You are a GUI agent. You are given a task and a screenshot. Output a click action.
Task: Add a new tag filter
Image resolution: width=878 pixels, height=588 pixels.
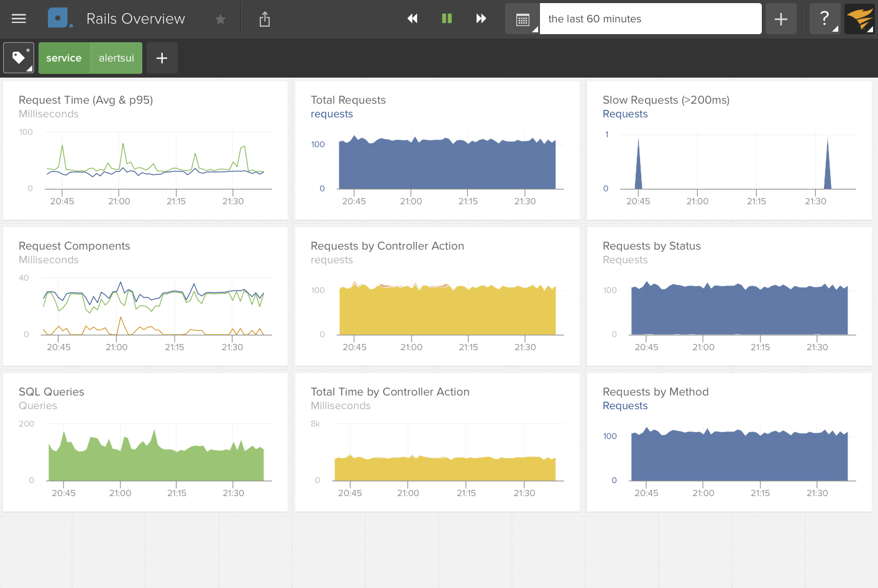162,58
